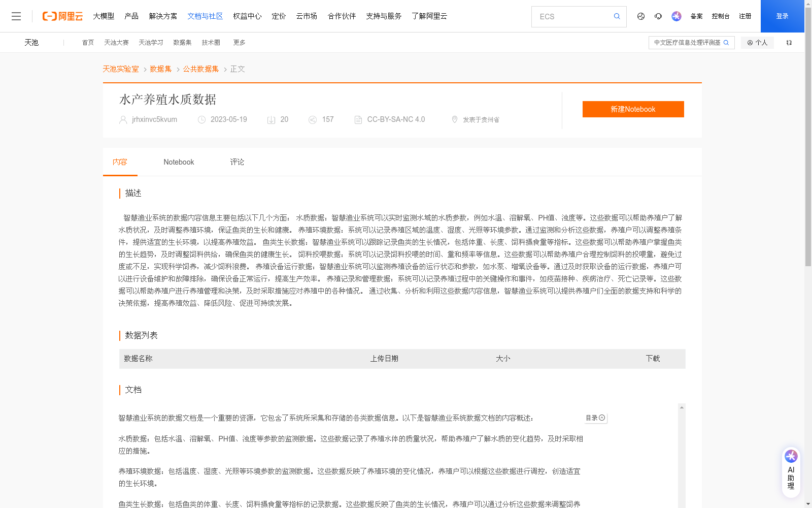Click the 新建Notebook button
Image resolution: width=812 pixels, height=508 pixels.
click(633, 109)
